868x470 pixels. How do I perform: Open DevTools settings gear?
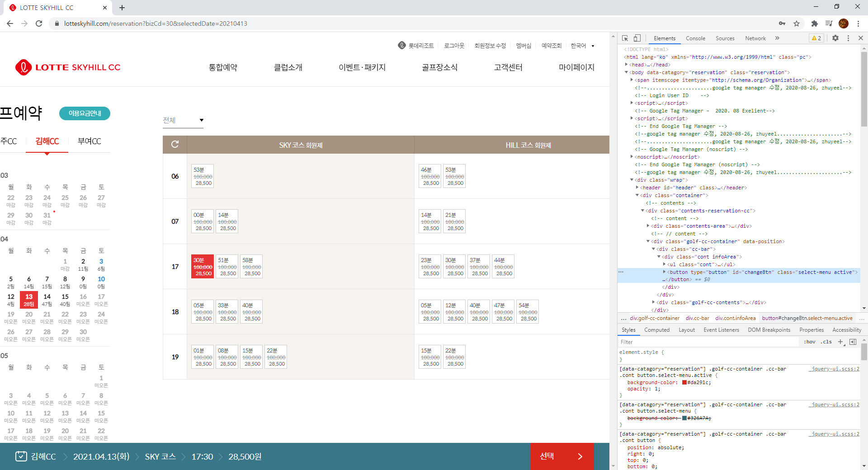pyautogui.click(x=835, y=38)
